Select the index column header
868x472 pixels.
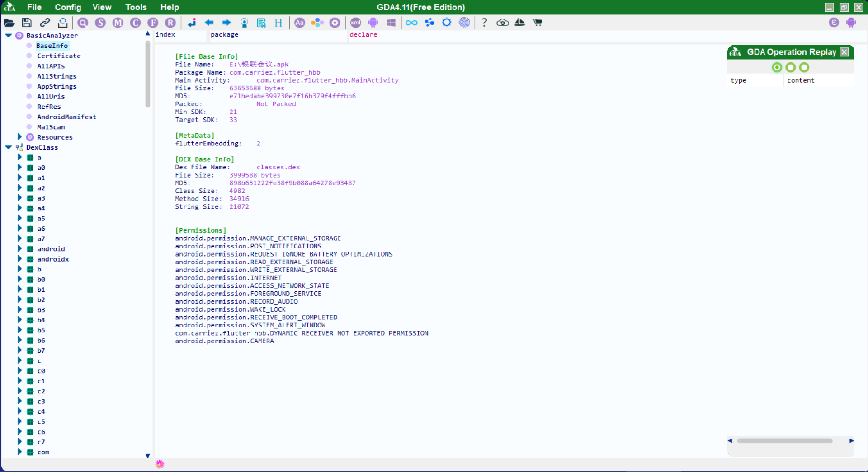(x=181, y=35)
